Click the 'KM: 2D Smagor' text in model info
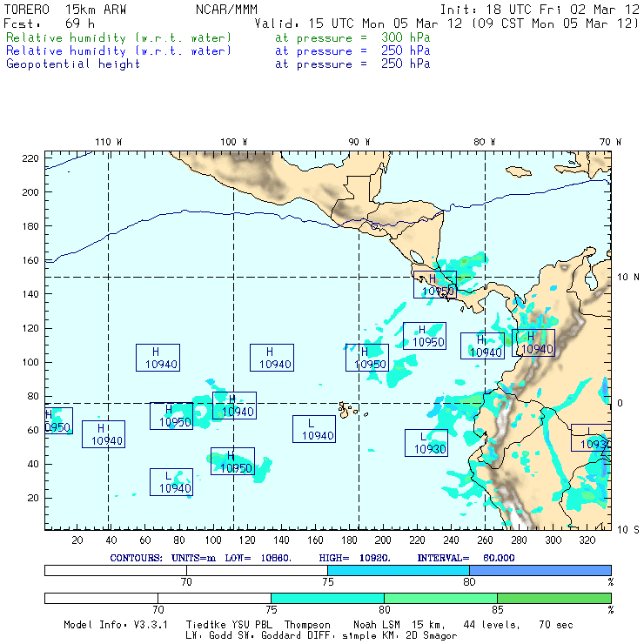Image resolution: width=644 pixels, height=644 pixels. point(418,636)
